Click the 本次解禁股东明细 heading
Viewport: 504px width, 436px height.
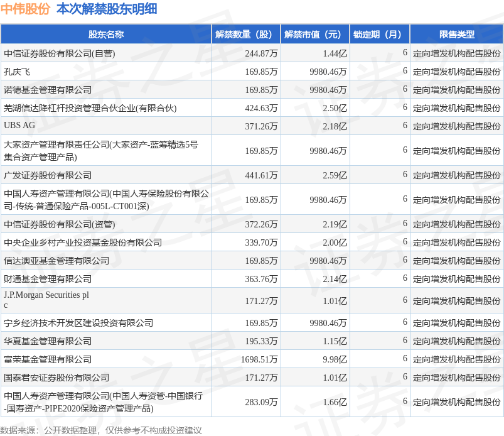[107, 9]
